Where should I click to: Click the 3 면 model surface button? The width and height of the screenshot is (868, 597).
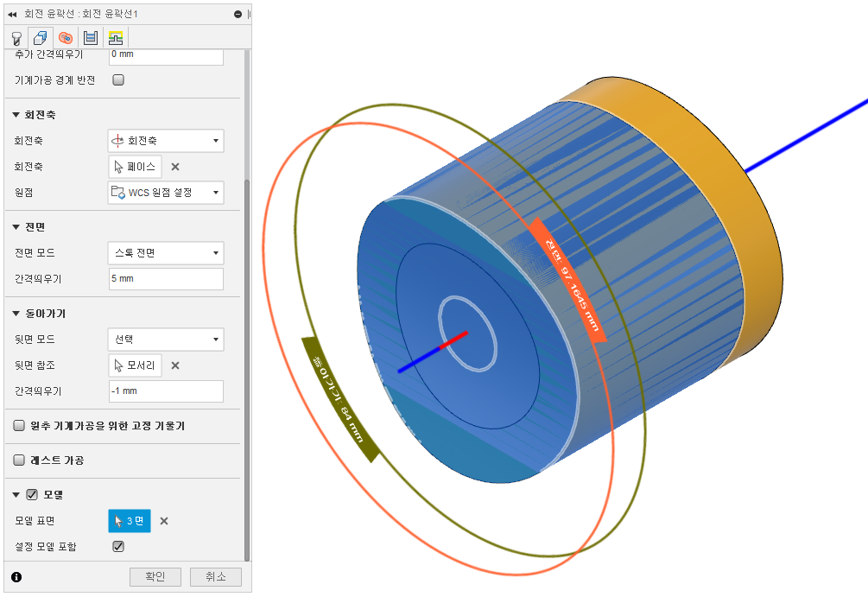click(x=129, y=521)
